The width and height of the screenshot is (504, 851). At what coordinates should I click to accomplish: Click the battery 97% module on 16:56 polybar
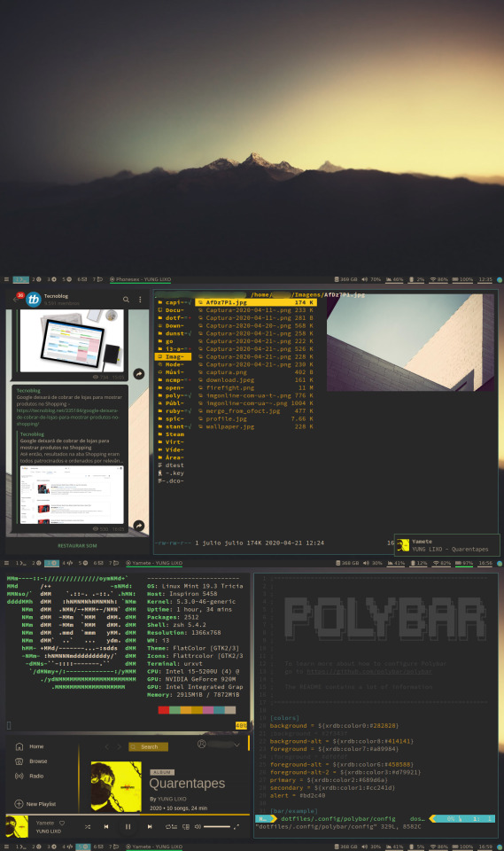pos(463,563)
